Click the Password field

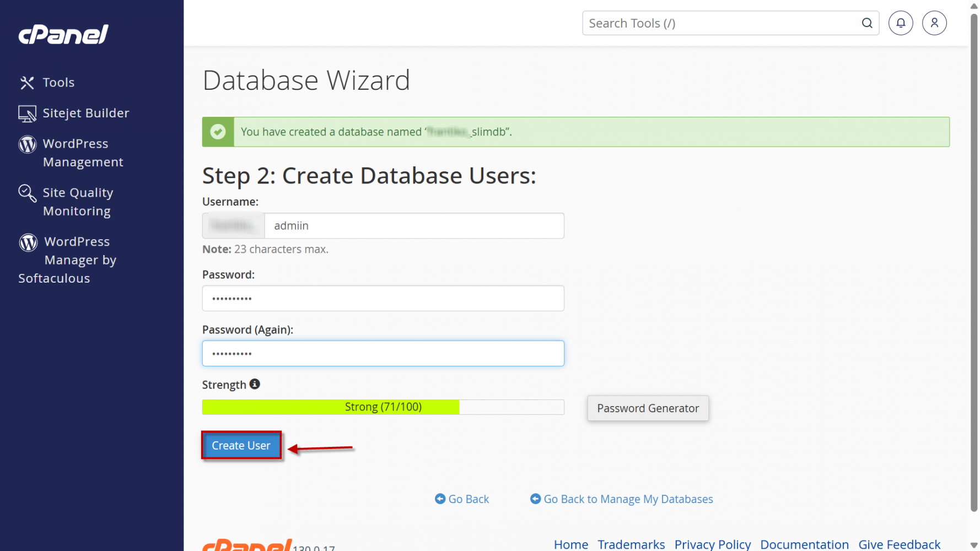coord(383,298)
